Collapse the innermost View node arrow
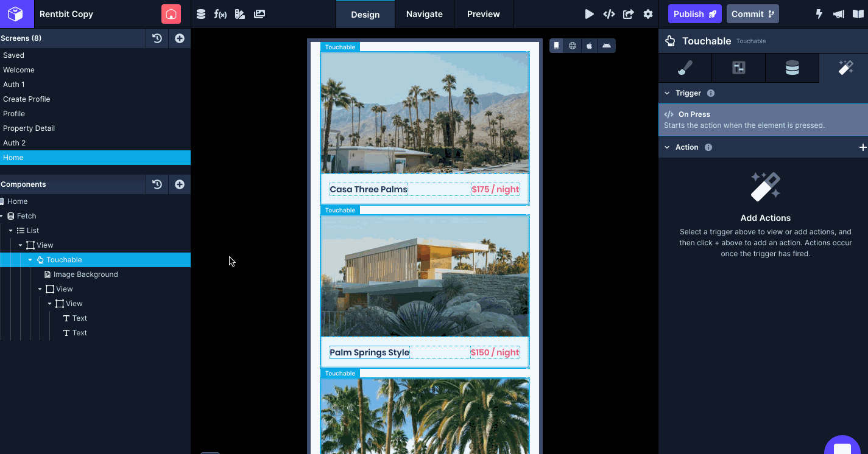 [50, 304]
